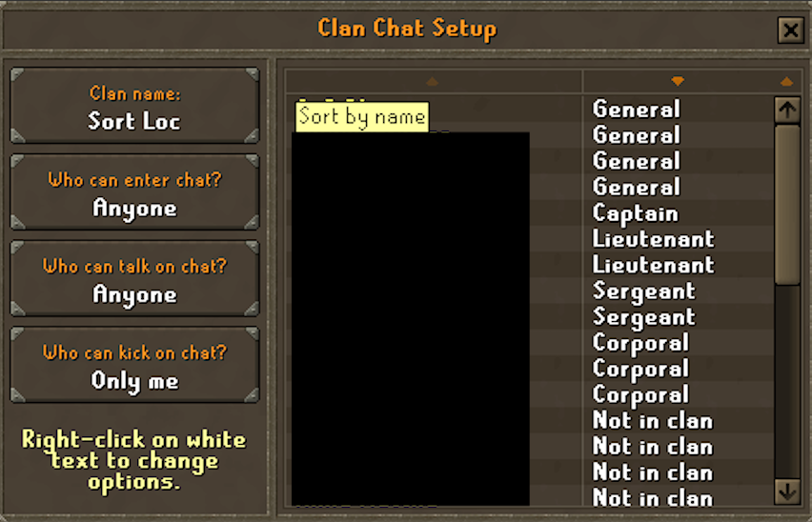Click the scroll up arrow button
Image resolution: width=812 pixels, height=522 pixels.
(x=787, y=110)
